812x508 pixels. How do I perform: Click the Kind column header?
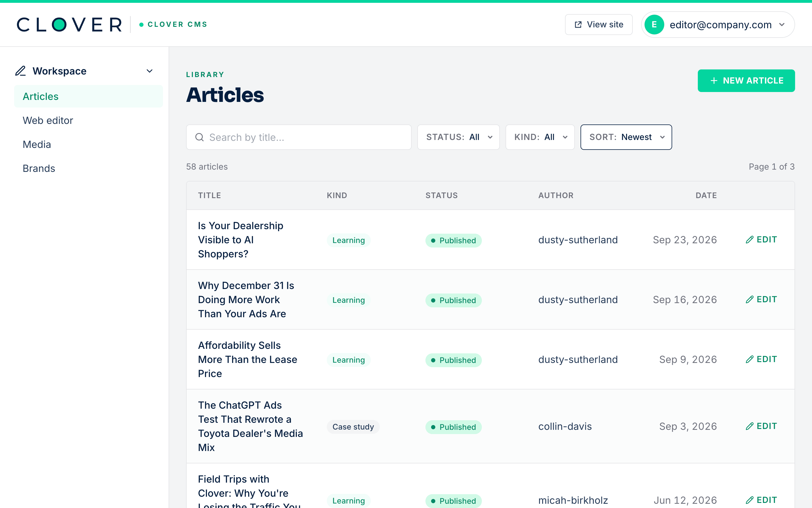point(337,195)
